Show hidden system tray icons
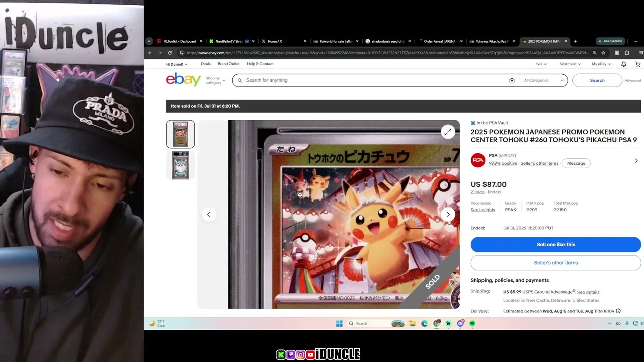Image resolution: width=644 pixels, height=362 pixels. pyautogui.click(x=609, y=323)
